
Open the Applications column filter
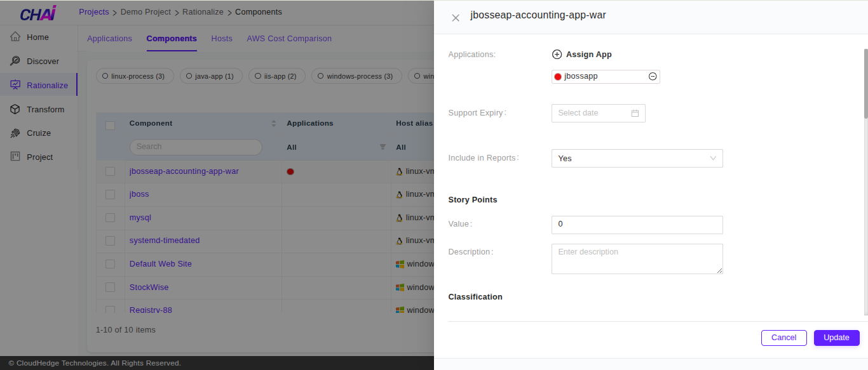coord(383,147)
